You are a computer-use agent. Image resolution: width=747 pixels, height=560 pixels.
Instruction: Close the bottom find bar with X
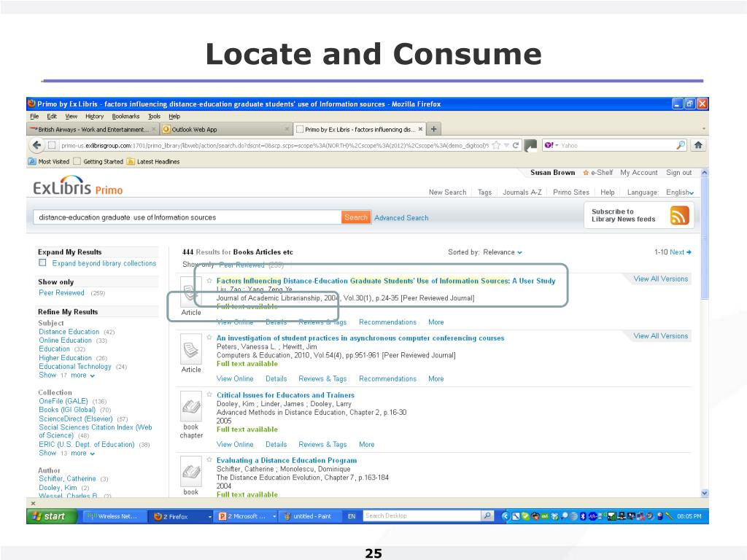point(33,503)
